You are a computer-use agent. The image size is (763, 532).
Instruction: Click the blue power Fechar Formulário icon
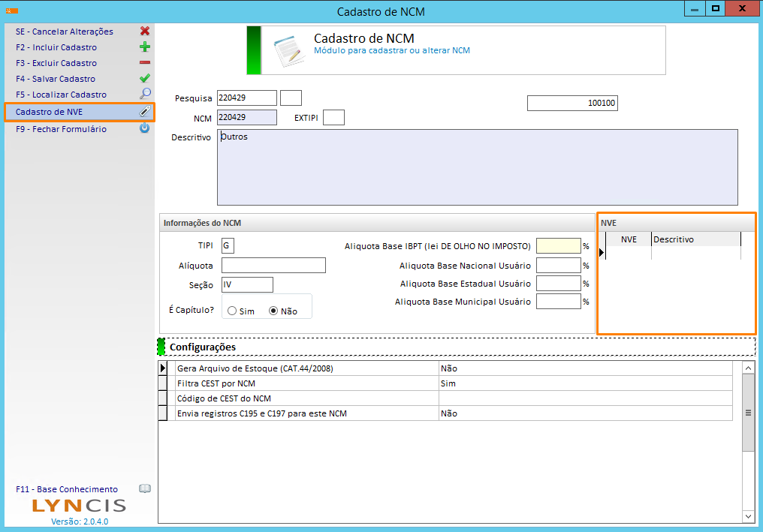point(145,129)
